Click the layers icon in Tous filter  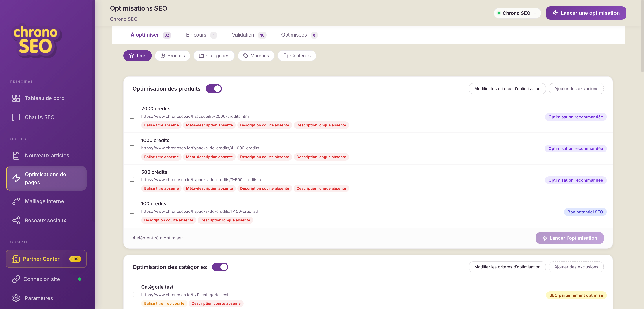point(131,56)
